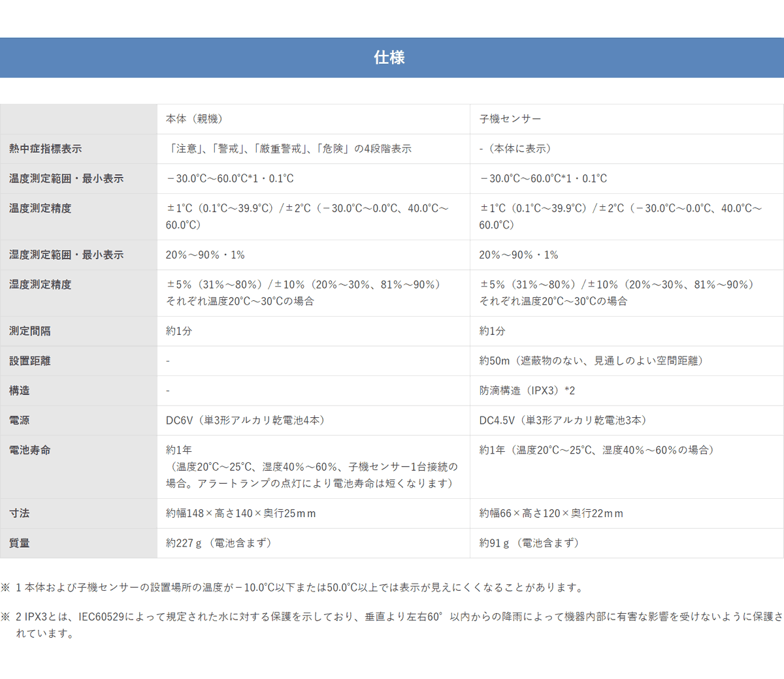
Task: Select the 電池寿命 row label
Action: point(78,467)
